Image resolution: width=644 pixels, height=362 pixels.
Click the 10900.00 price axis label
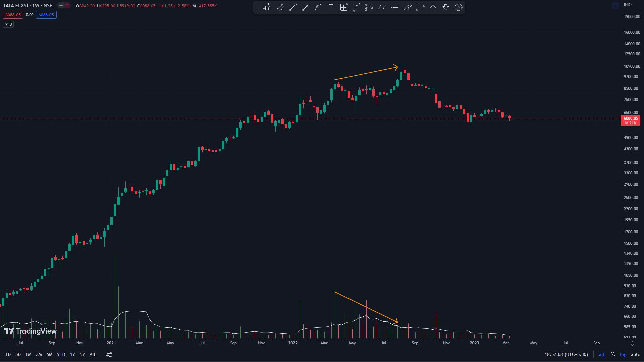pos(632,66)
